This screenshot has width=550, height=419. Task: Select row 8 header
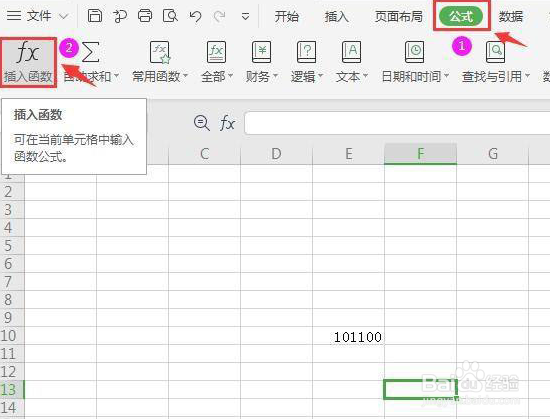[12, 299]
